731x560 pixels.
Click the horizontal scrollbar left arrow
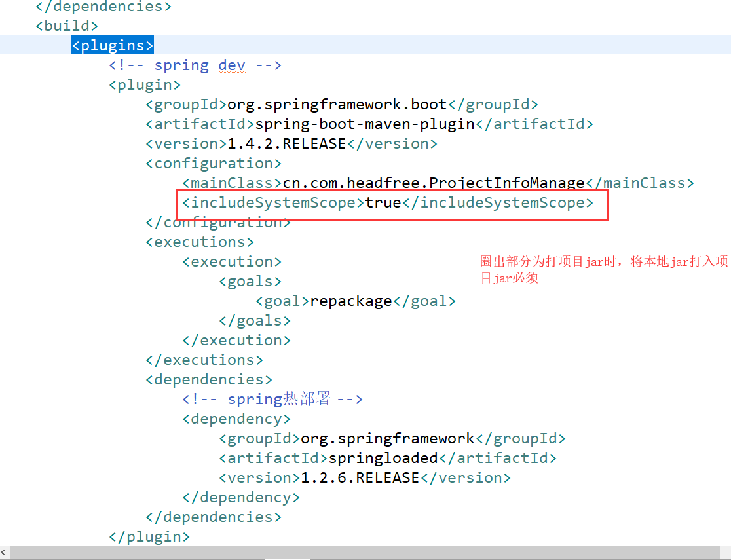click(4, 553)
